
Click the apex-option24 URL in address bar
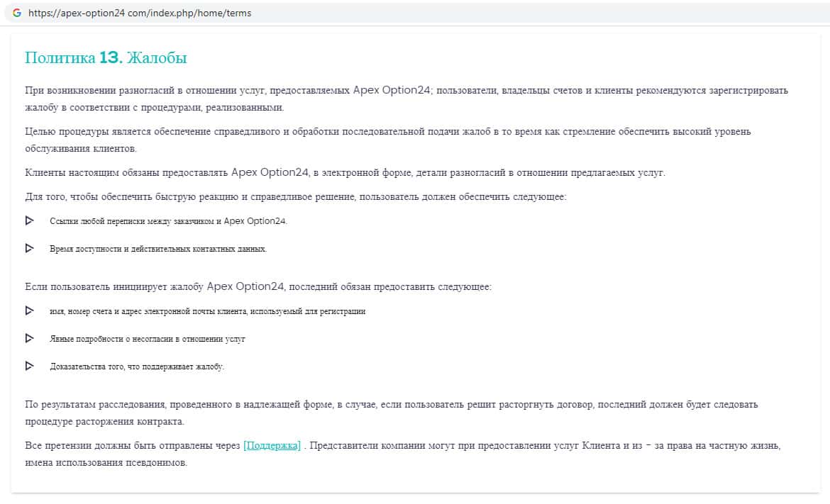tap(140, 13)
